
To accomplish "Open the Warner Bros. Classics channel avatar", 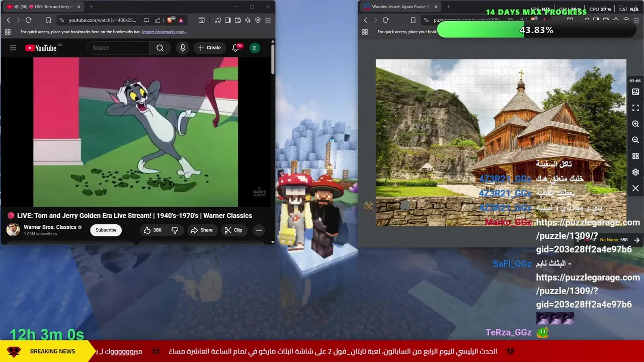I will point(13,230).
